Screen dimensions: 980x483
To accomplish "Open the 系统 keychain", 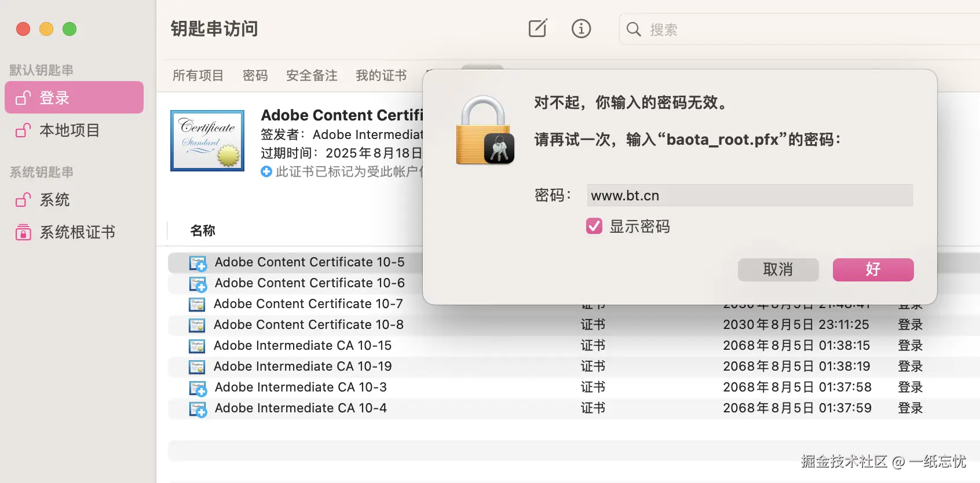I will (x=54, y=200).
